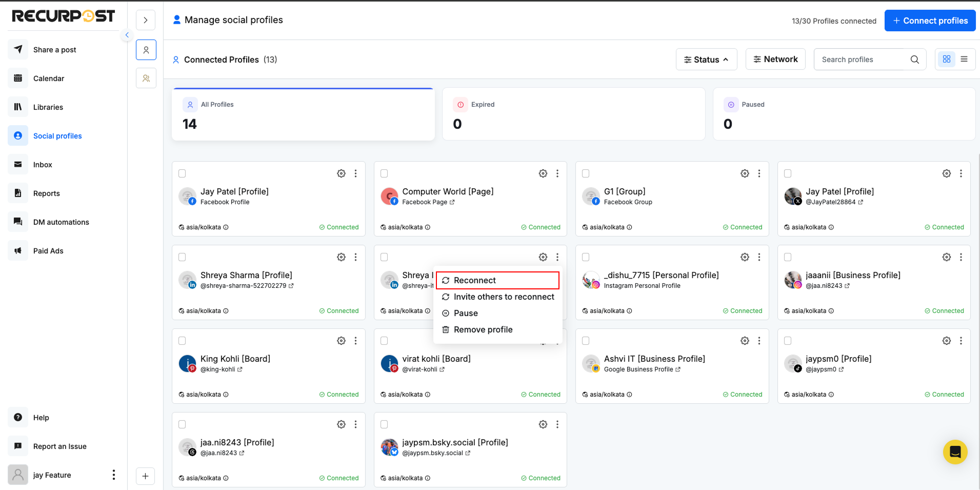The height and width of the screenshot is (490, 980).
Task: Click Report an Issue
Action: click(64, 446)
